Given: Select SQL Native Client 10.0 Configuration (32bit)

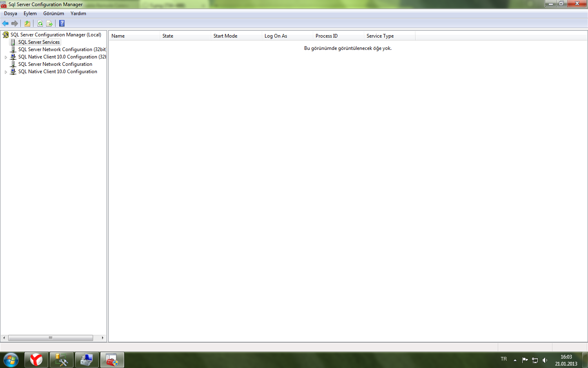Looking at the screenshot, I should tap(62, 57).
